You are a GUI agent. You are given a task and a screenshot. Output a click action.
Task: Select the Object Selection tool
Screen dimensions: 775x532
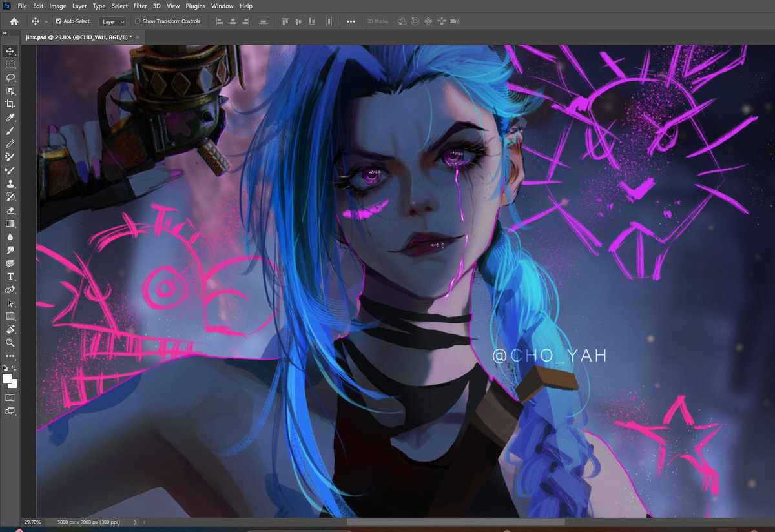click(10, 91)
